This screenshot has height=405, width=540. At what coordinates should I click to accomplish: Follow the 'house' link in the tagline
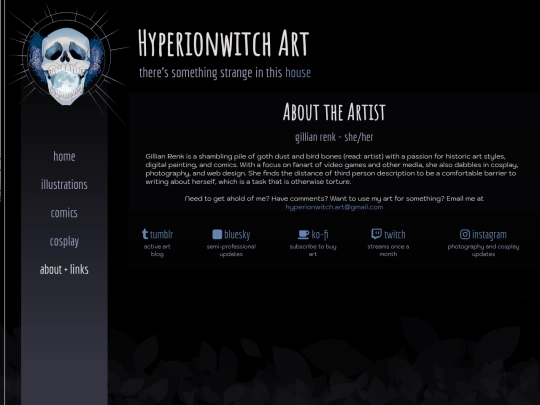point(298,72)
